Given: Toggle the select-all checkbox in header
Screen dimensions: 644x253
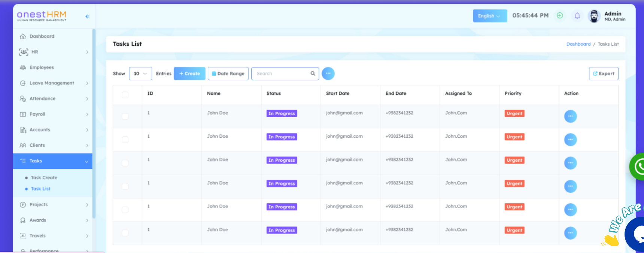Looking at the screenshot, I should click(x=125, y=95).
